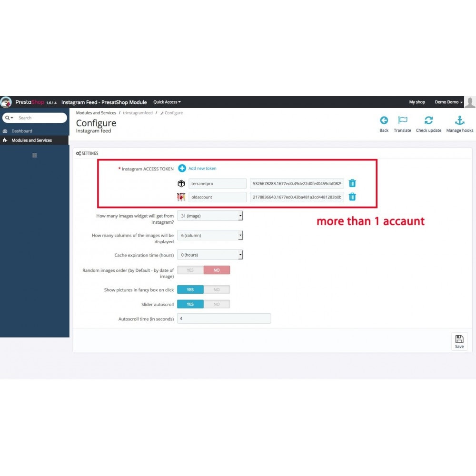
Task: Disable fancy box pictures with NO
Action: tap(217, 289)
